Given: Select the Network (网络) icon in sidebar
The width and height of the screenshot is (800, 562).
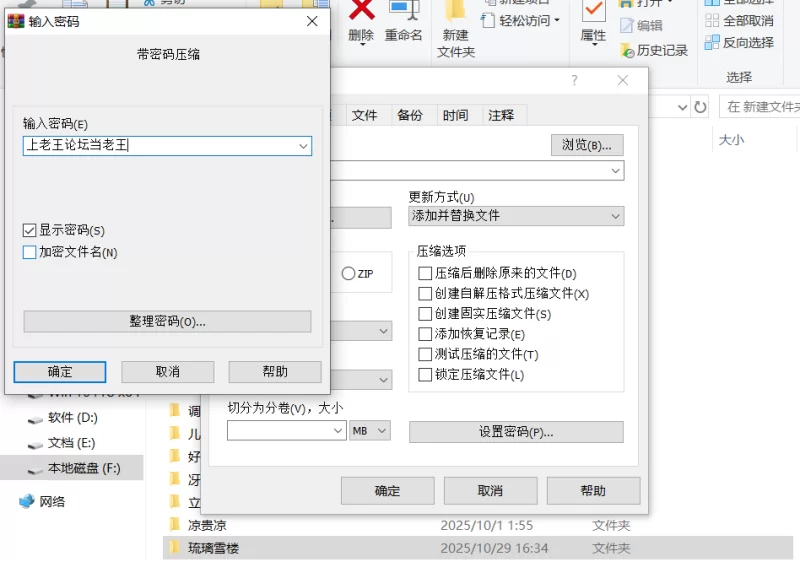Looking at the screenshot, I should coord(26,502).
